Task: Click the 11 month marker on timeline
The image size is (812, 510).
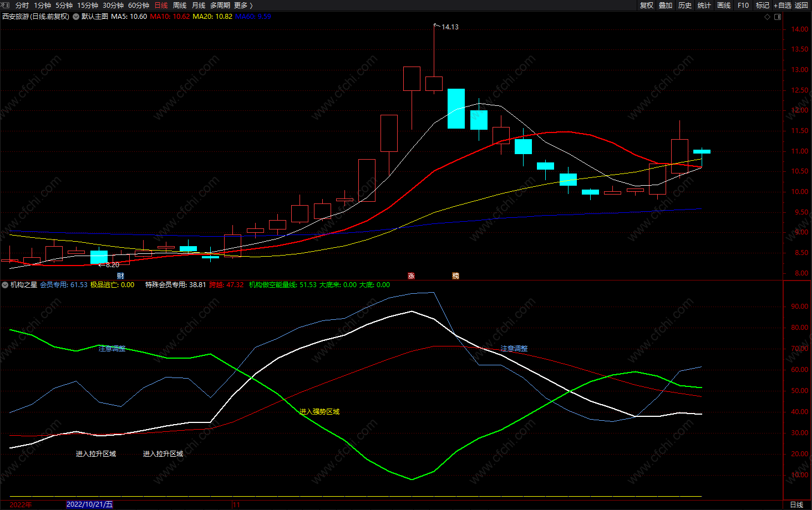Action: point(237,504)
